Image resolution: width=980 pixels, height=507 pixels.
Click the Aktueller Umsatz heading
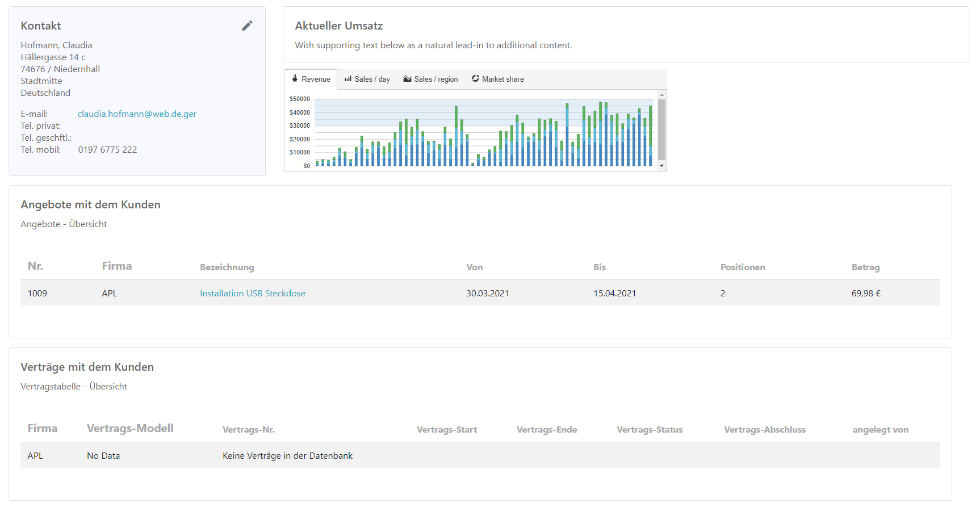pos(339,26)
